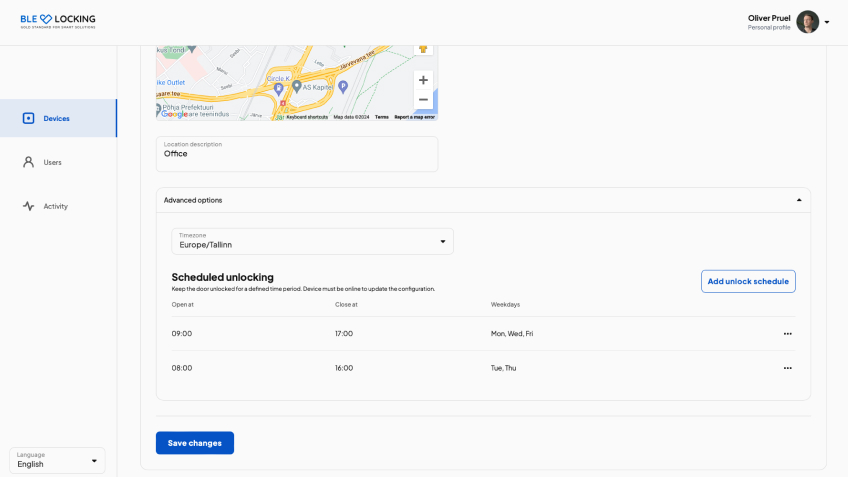848x477 pixels.
Task: Click the Circle K marker on map
Action: (x=281, y=88)
